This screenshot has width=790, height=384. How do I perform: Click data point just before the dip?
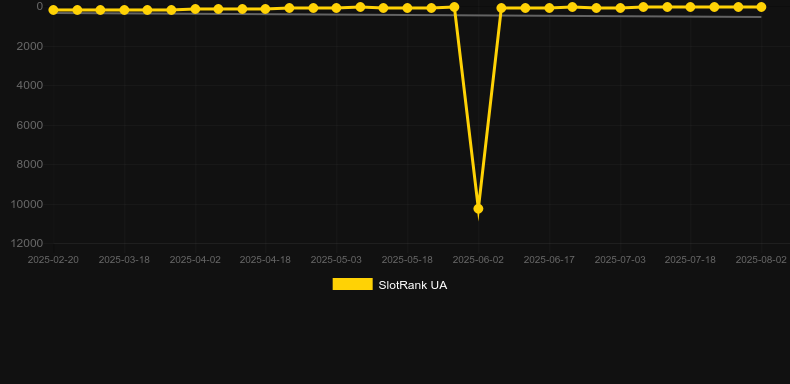point(454,7)
